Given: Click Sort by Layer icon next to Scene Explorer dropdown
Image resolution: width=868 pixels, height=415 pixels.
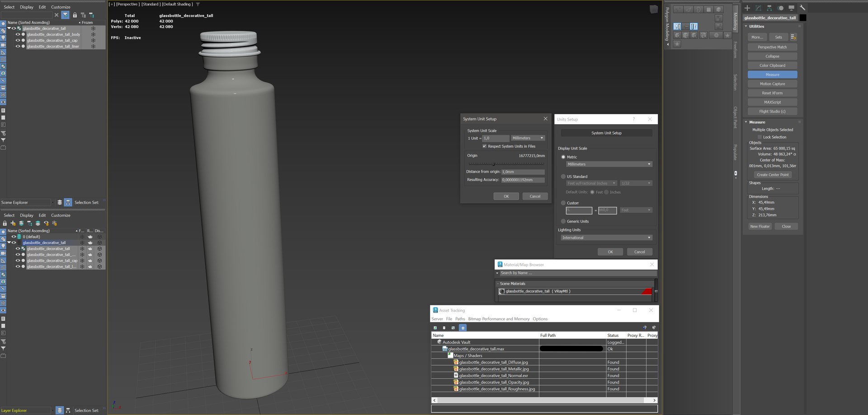Looking at the screenshot, I should pyautogui.click(x=60, y=202).
